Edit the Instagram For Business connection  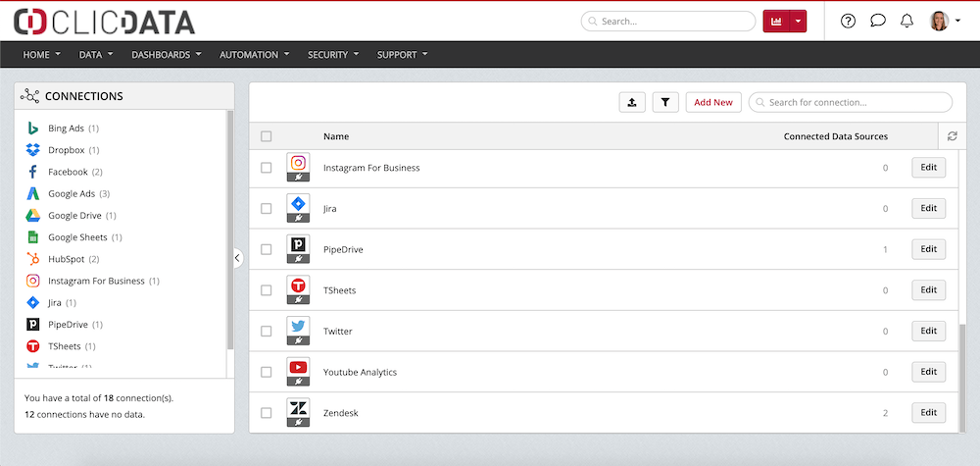tap(929, 168)
